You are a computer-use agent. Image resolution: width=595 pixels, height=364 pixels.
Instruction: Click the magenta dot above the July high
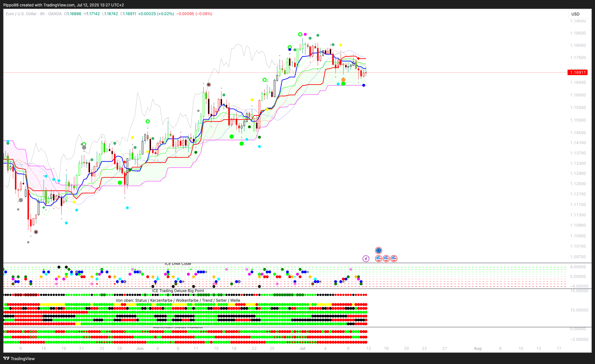click(x=305, y=34)
